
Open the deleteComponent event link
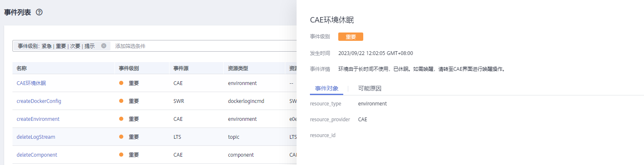pyautogui.click(x=37, y=155)
